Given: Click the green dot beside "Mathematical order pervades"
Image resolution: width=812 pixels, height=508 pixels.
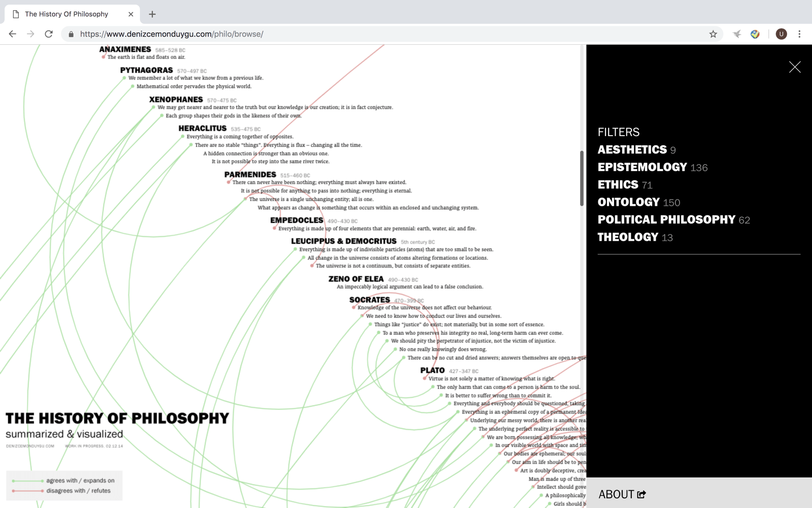Looking at the screenshot, I should [x=132, y=86].
